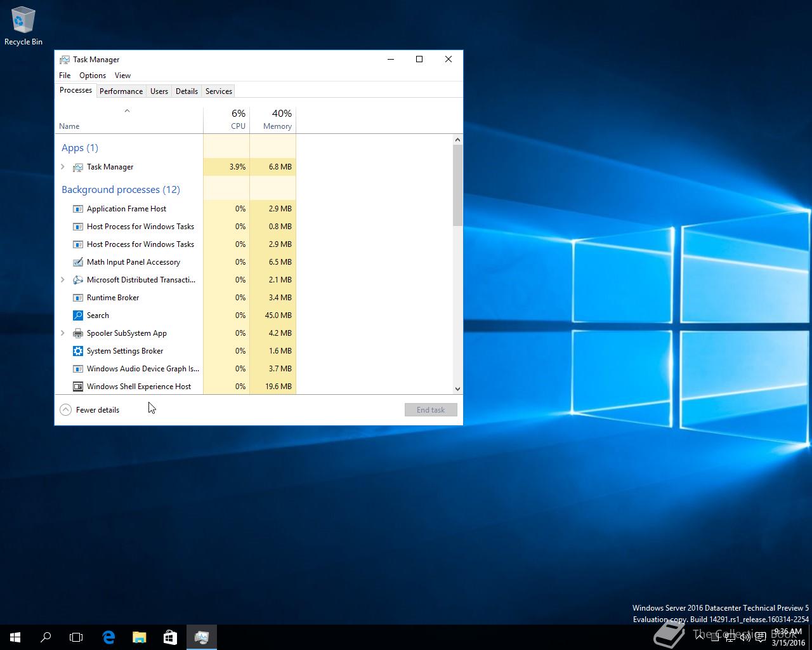The height and width of the screenshot is (650, 812).
Task: Select the Apps (1) group heading
Action: 80,148
